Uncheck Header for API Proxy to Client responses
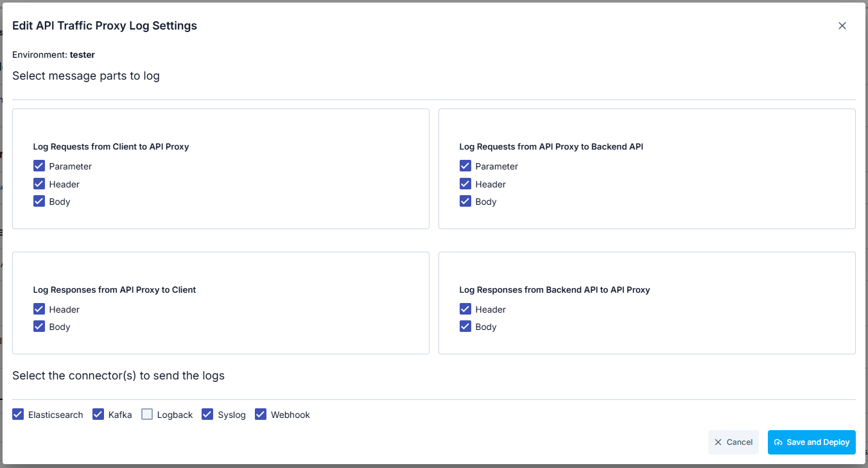 point(39,309)
